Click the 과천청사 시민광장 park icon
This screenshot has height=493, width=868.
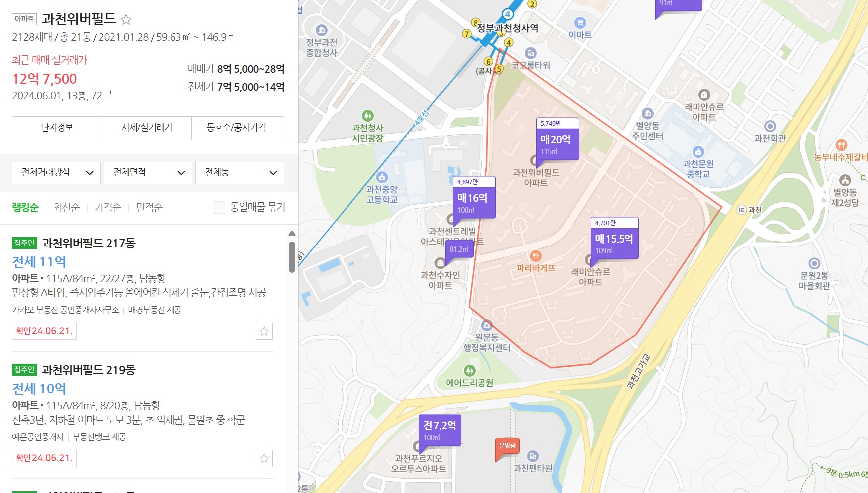(368, 116)
